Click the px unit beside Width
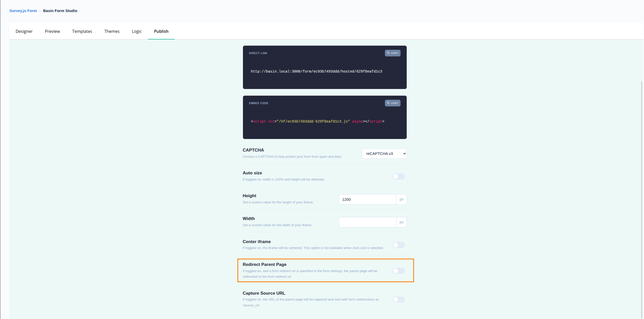This screenshot has width=644, height=319. click(x=402, y=222)
